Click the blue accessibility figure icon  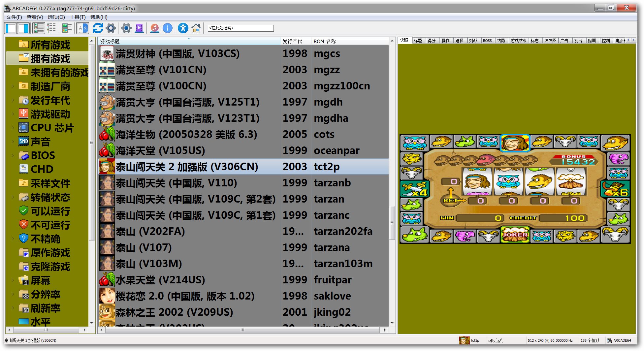point(183,28)
